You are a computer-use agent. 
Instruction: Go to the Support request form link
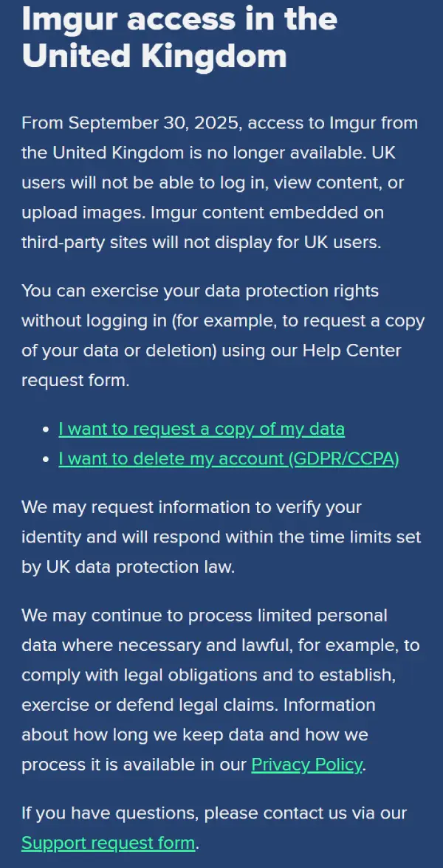pos(108,842)
